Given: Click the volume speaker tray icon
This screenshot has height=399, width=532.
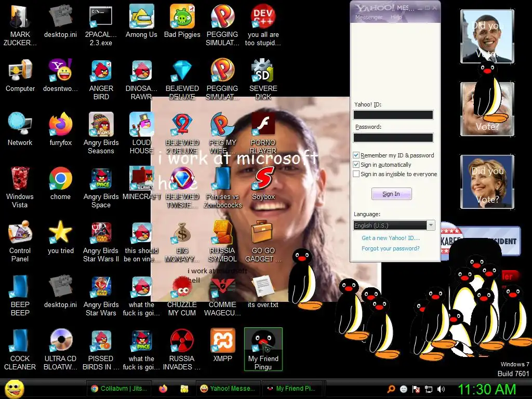Looking at the screenshot, I should click(441, 389).
